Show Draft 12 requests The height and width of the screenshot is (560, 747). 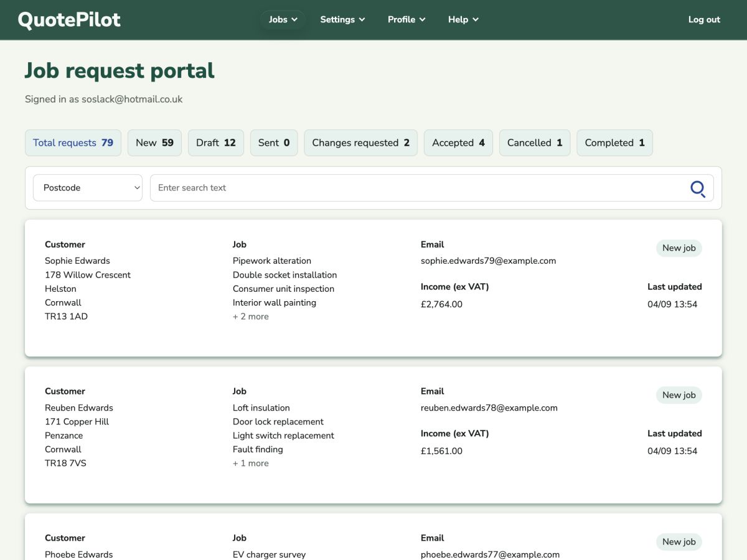click(x=216, y=142)
